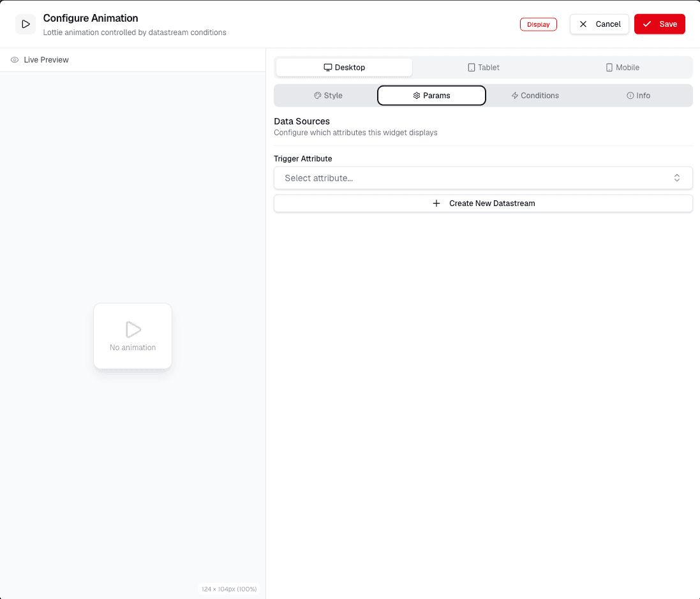Click the plus icon for new datastream
This screenshot has width=700, height=599.
[436, 203]
